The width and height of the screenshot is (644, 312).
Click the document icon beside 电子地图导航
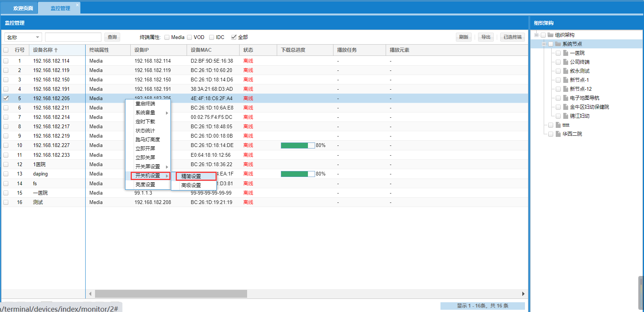[566, 98]
